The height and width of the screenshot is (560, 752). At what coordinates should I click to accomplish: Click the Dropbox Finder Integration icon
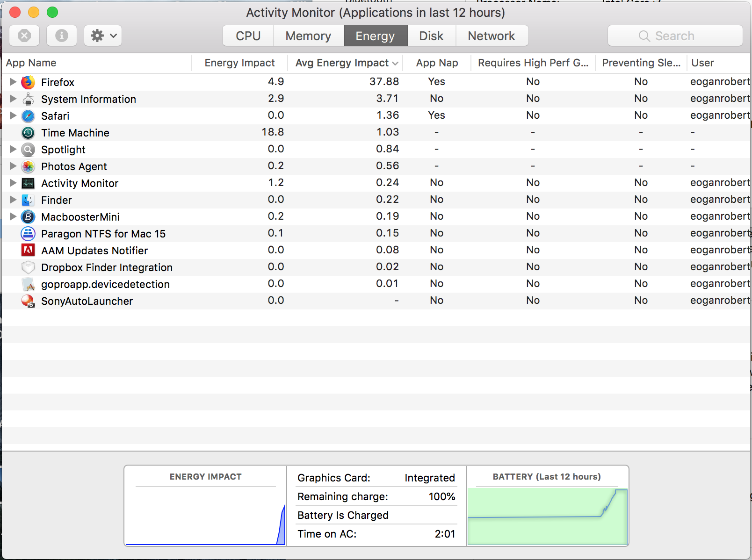(x=28, y=267)
